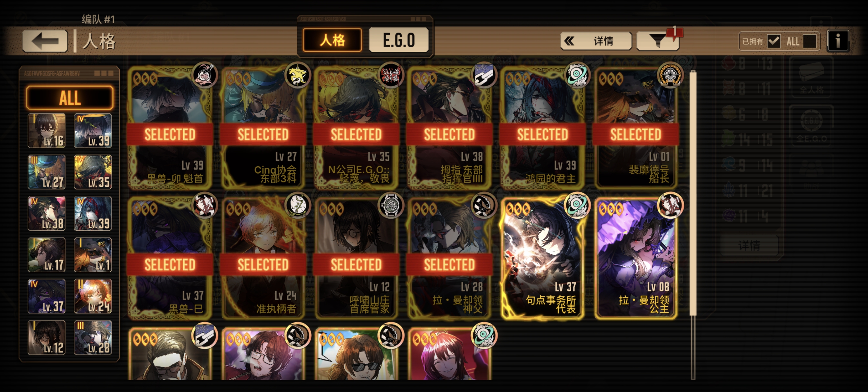The height and width of the screenshot is (392, 868).
Task: Select the ALL filter in the team sidebar
Action: (70, 98)
